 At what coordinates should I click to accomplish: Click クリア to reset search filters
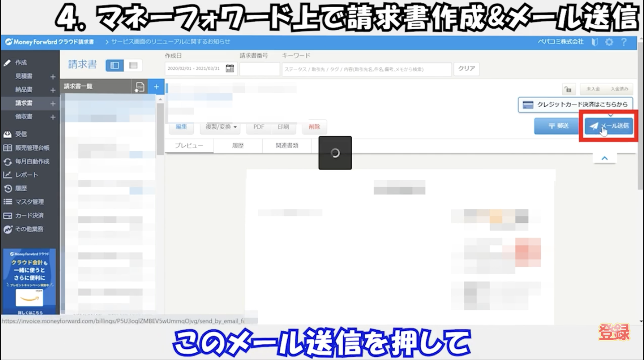pos(466,69)
